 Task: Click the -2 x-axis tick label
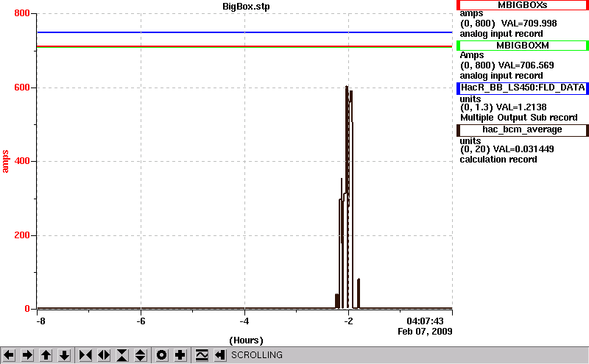pos(348,321)
